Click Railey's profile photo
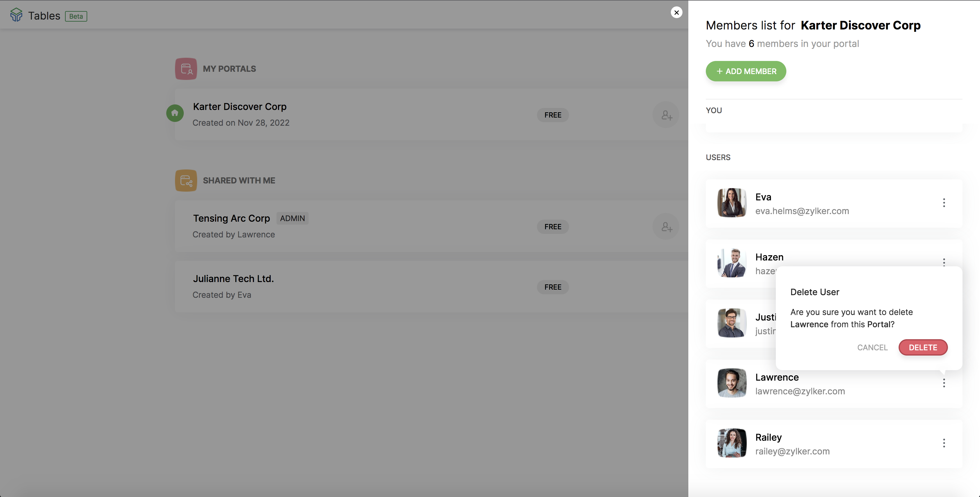The height and width of the screenshot is (497, 980). [x=731, y=443]
